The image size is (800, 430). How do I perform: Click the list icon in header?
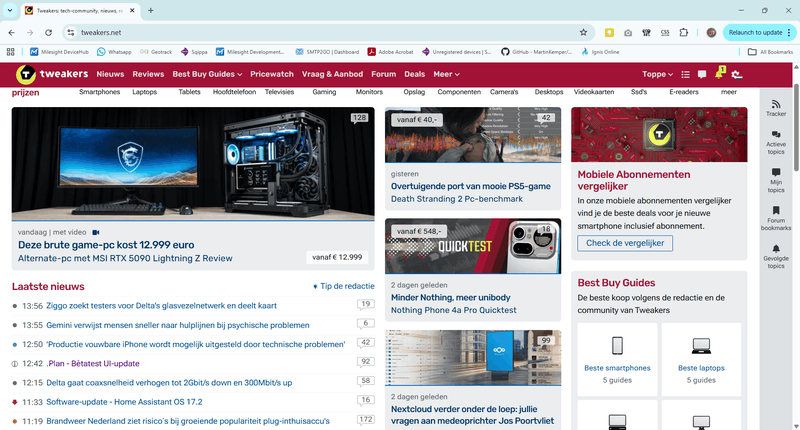[x=685, y=74]
